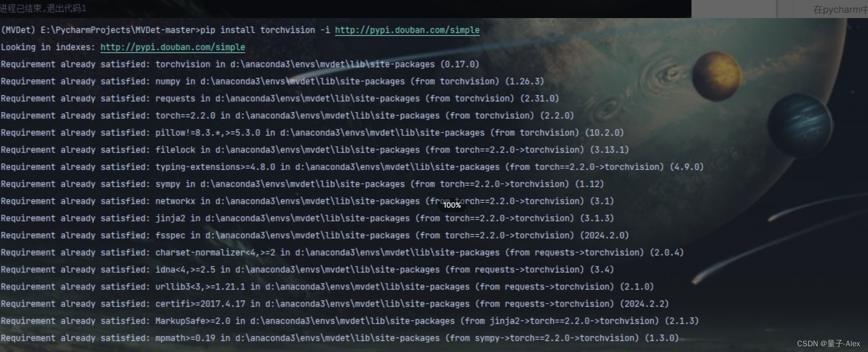Click the typing-extensions>=4.8.0 line

click(x=352, y=167)
